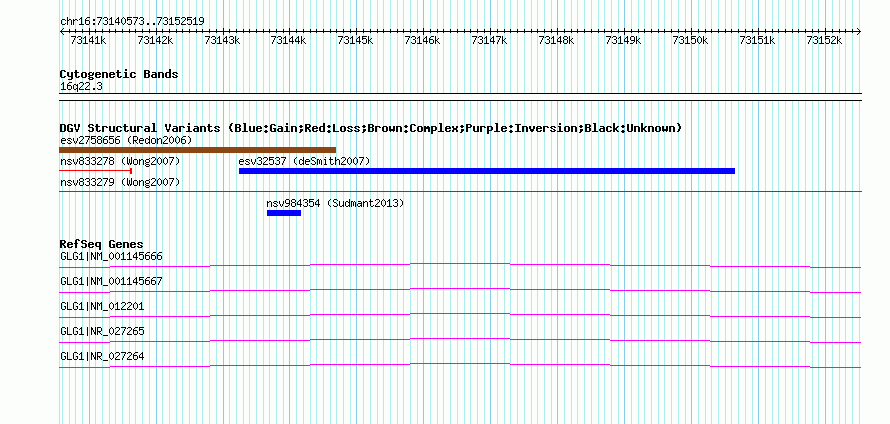Click the RefSeq Genes track heading
Image resolution: width=890 pixels, height=424 pixels.
pos(101,244)
